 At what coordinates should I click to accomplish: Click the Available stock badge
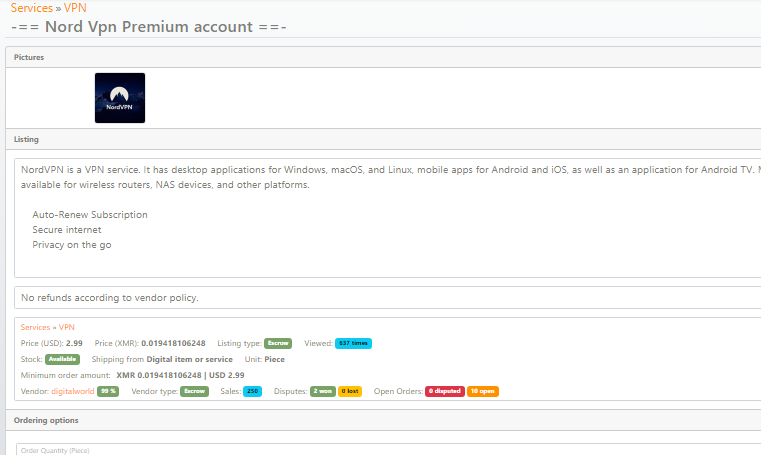(62, 359)
